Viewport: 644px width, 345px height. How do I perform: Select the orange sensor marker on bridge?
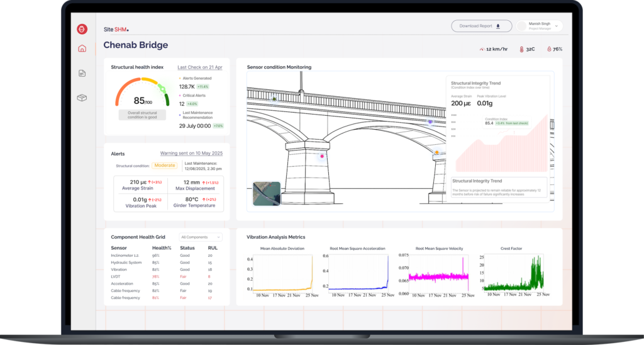click(436, 152)
